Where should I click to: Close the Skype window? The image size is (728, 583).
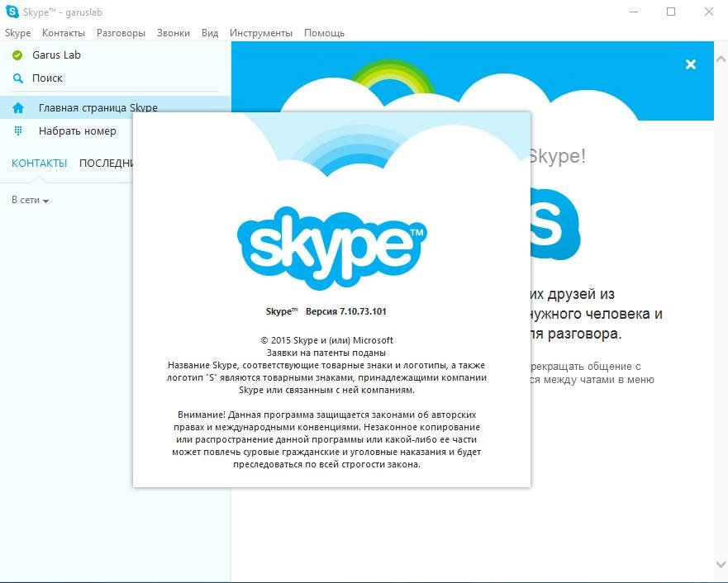point(709,12)
